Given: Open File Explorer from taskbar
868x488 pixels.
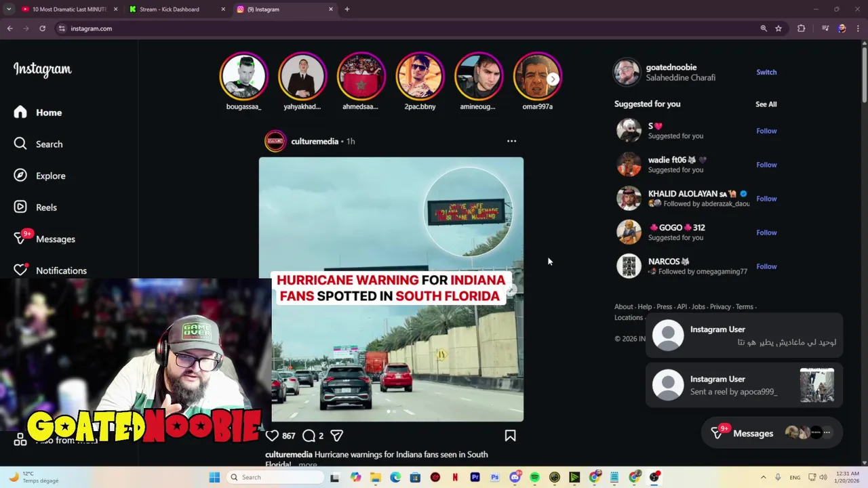Looking at the screenshot, I should pyautogui.click(x=376, y=477).
